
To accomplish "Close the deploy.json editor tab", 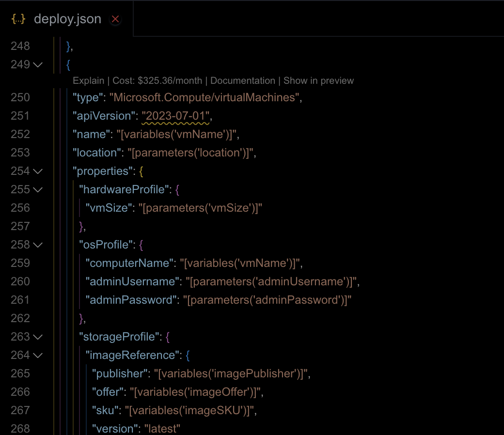I will coord(115,19).
